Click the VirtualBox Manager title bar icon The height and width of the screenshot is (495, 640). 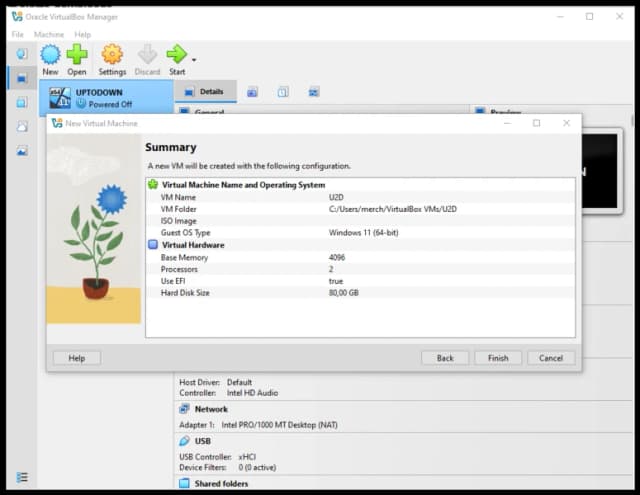click(17, 16)
